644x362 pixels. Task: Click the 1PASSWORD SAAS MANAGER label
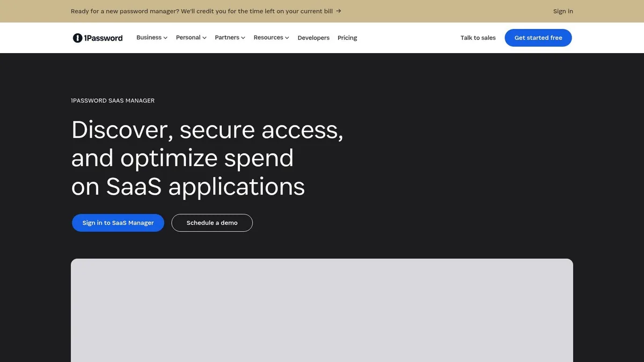point(113,101)
